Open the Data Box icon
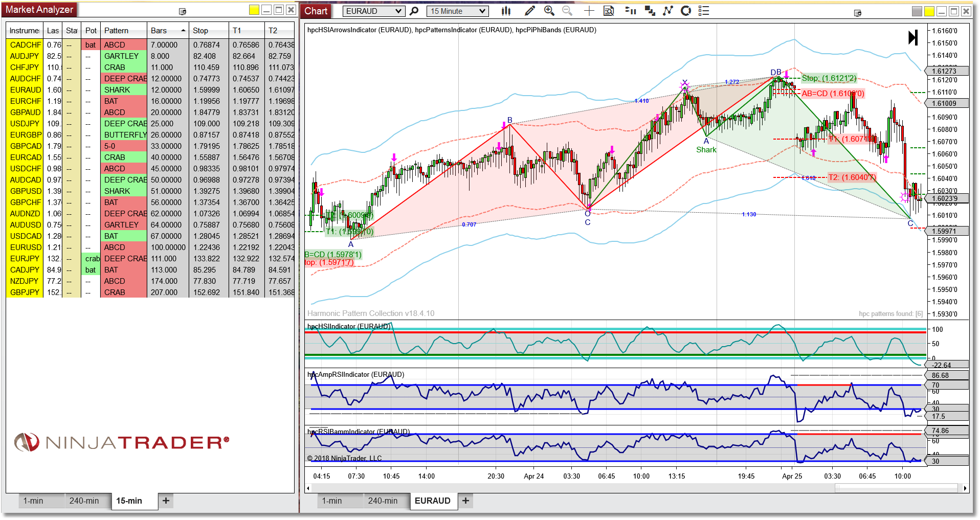Viewport: 980px width, 520px height. (609, 11)
